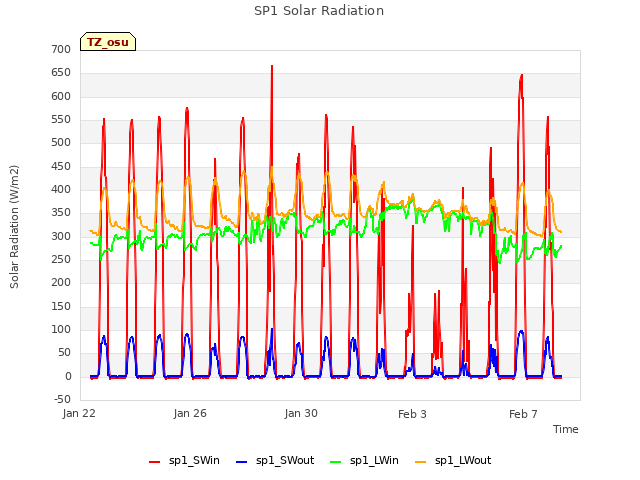Click the 500 y-axis tick label
The width and height of the screenshot is (640, 480).
(x=61, y=142)
